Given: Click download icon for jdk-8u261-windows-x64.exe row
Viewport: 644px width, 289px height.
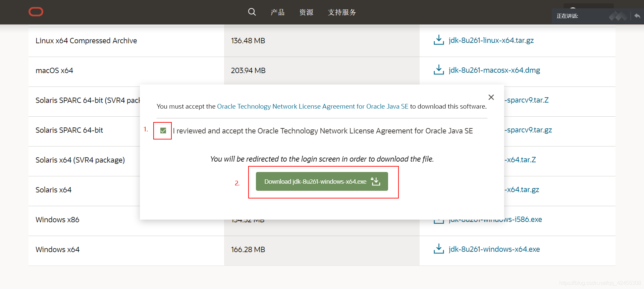Looking at the screenshot, I should tap(439, 249).
